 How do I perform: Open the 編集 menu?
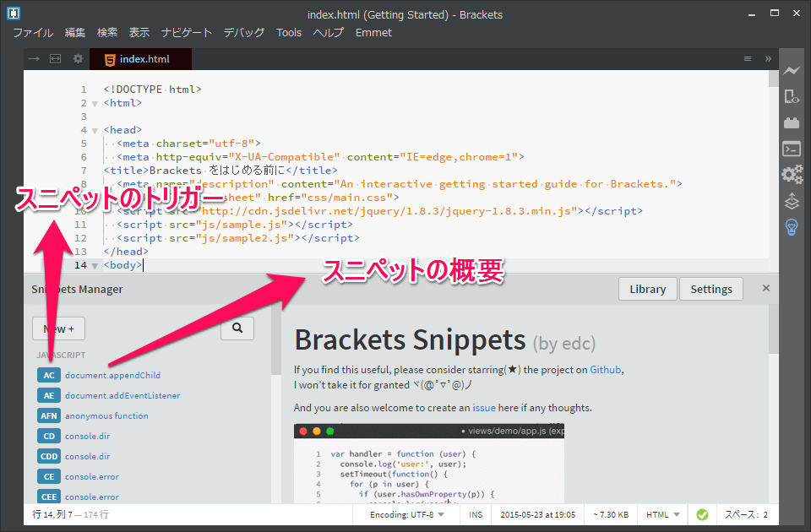pyautogui.click(x=75, y=33)
